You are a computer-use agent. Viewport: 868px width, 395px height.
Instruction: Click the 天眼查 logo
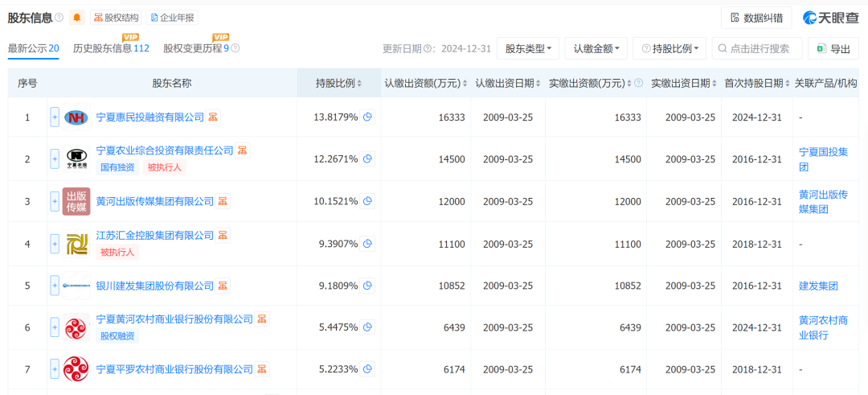(x=831, y=18)
